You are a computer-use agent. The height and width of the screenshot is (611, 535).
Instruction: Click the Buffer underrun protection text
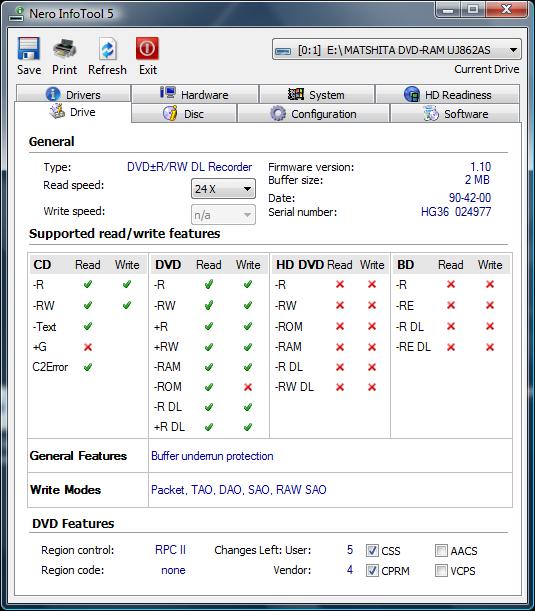tap(212, 456)
